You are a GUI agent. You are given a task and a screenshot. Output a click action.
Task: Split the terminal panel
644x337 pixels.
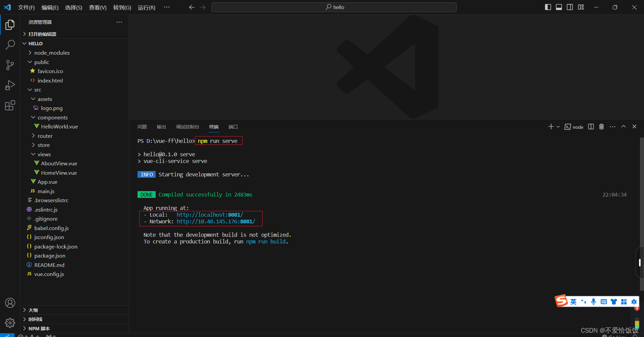(x=591, y=126)
